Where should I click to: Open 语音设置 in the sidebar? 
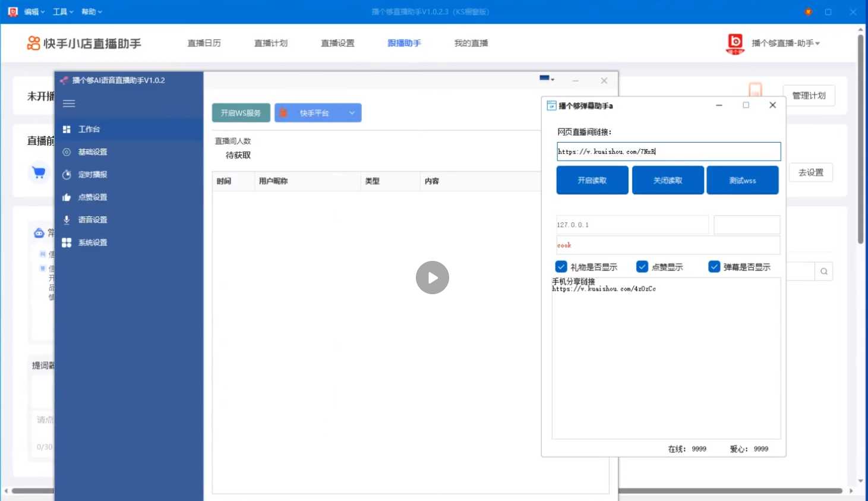click(x=129, y=220)
